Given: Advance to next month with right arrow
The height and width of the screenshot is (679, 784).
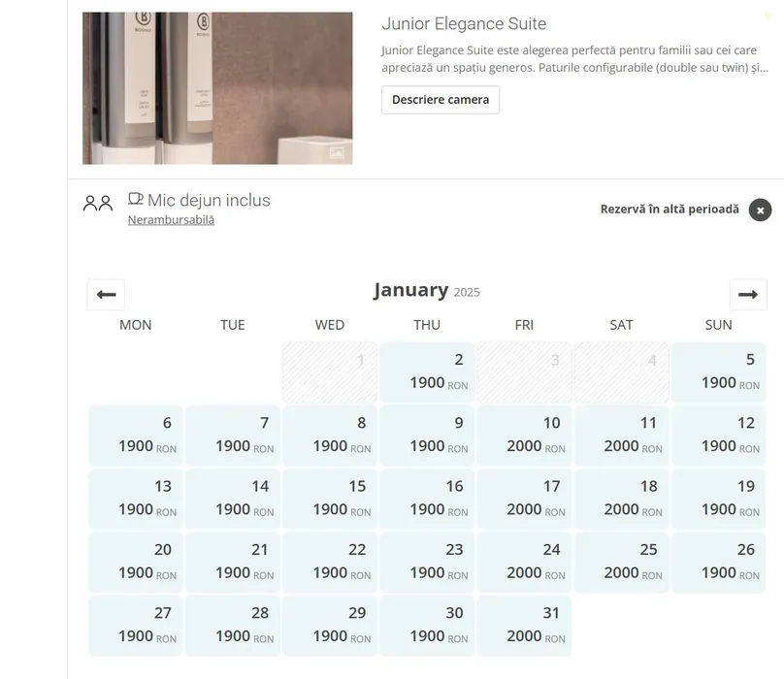Looking at the screenshot, I should 747,294.
